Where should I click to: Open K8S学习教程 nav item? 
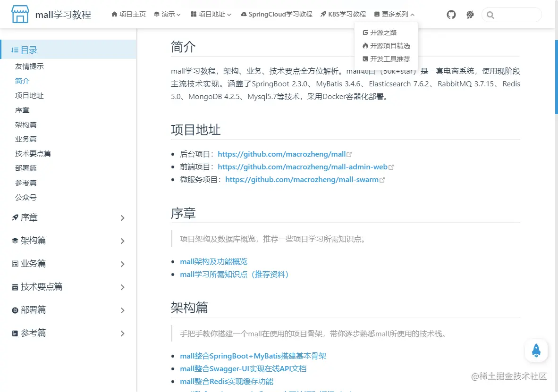[343, 14]
